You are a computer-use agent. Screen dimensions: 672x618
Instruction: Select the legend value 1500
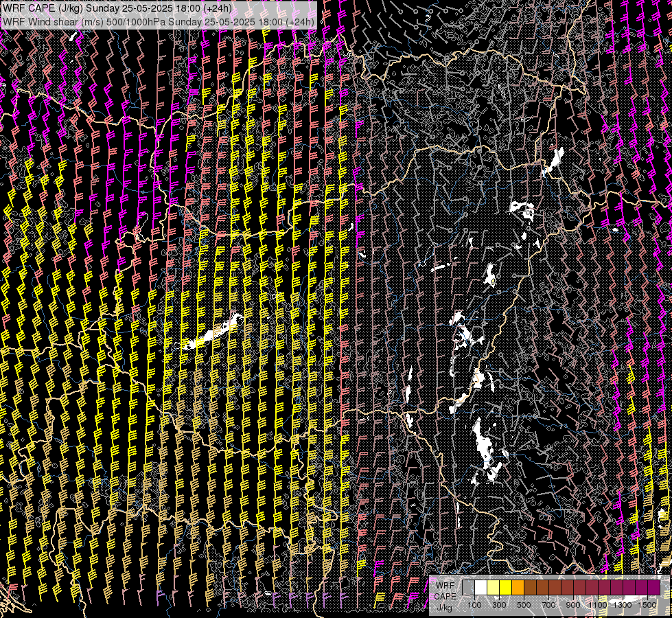[x=647, y=605]
